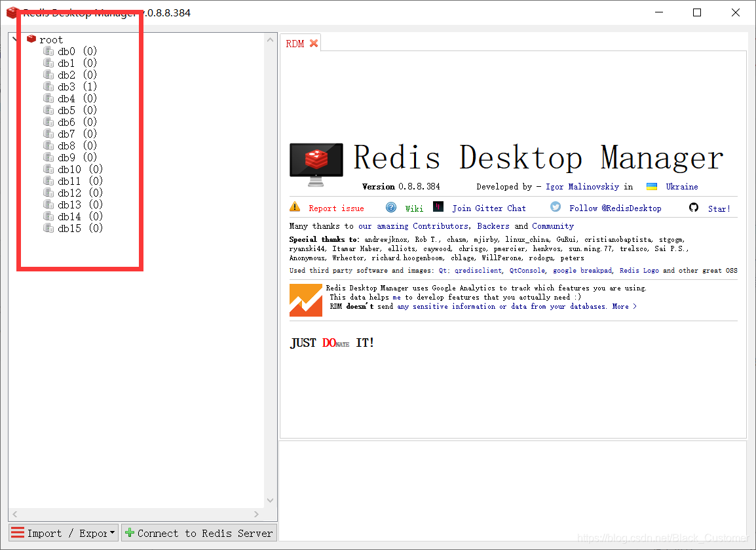Screen dimensions: 756x550
Task: Click the database icon next to db5
Action: pyautogui.click(x=48, y=110)
